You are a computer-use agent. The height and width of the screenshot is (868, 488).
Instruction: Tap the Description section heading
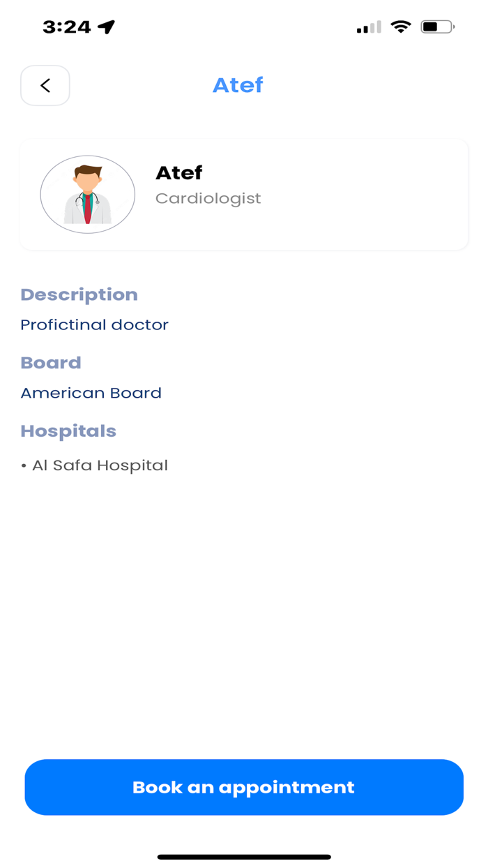(79, 294)
